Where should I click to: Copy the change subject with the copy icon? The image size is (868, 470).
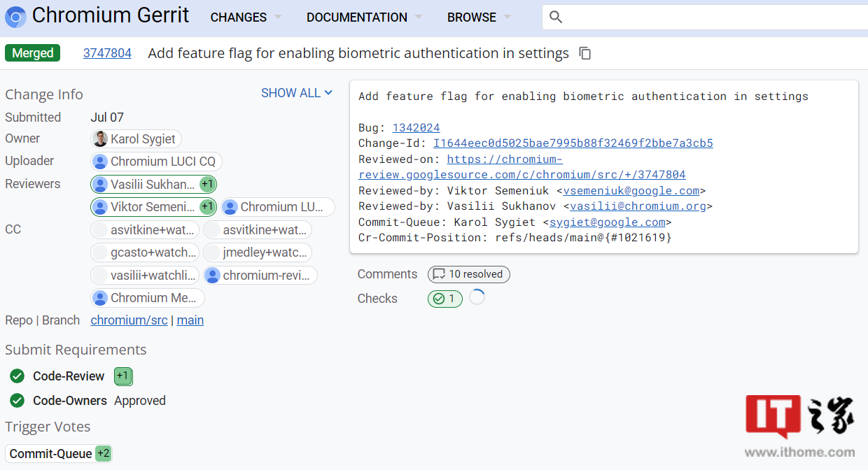(x=585, y=54)
